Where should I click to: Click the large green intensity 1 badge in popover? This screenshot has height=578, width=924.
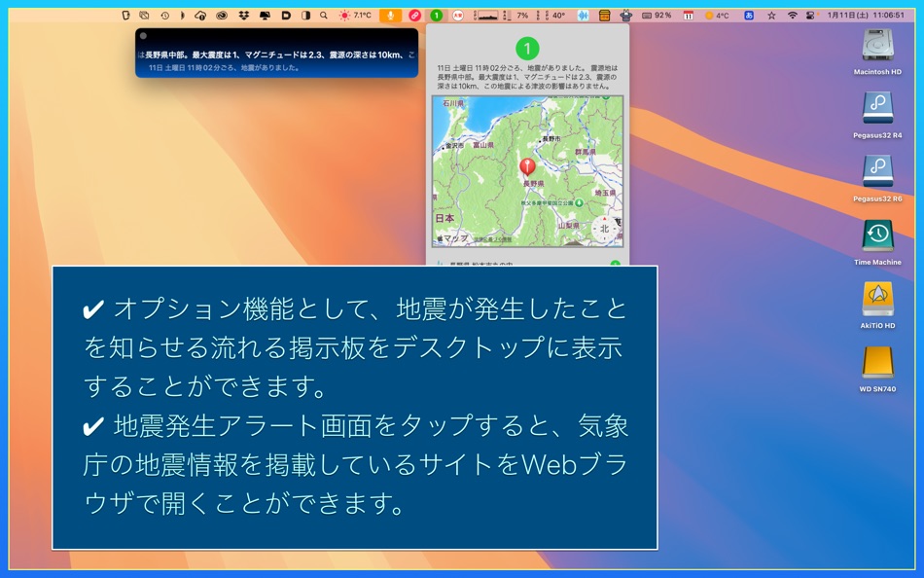pos(527,49)
